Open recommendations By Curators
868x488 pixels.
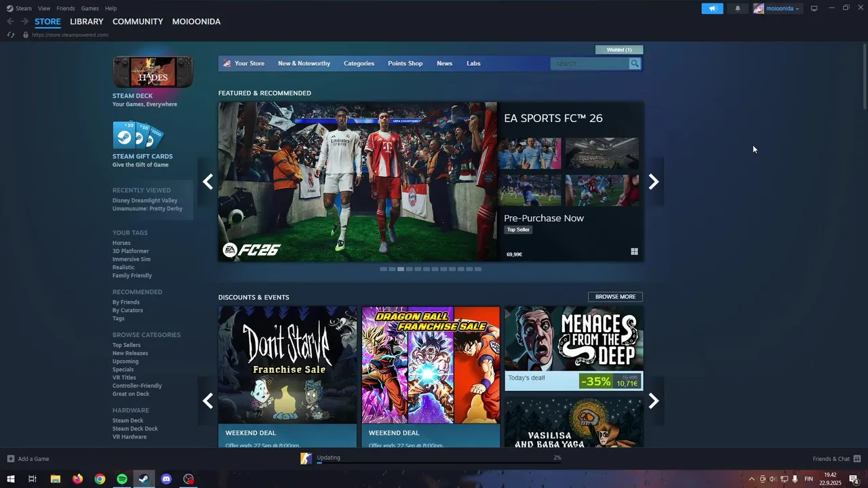click(x=127, y=310)
